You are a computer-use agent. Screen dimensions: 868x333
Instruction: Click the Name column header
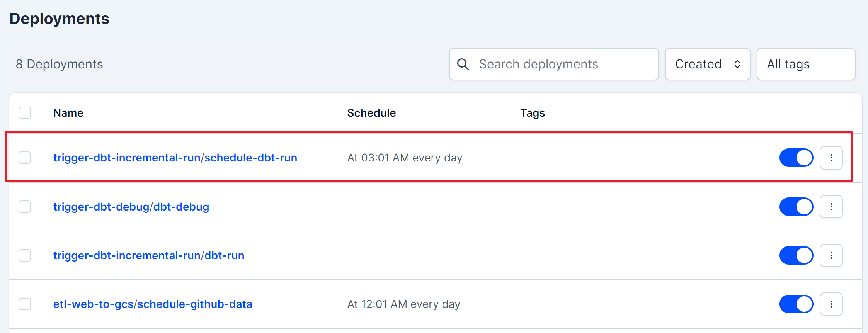[68, 113]
